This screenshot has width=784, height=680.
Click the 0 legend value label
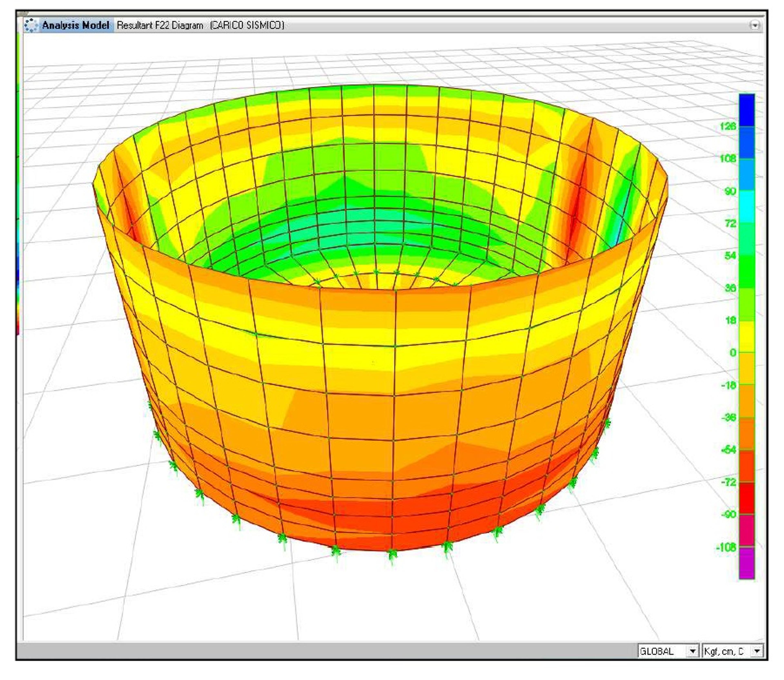click(x=733, y=353)
